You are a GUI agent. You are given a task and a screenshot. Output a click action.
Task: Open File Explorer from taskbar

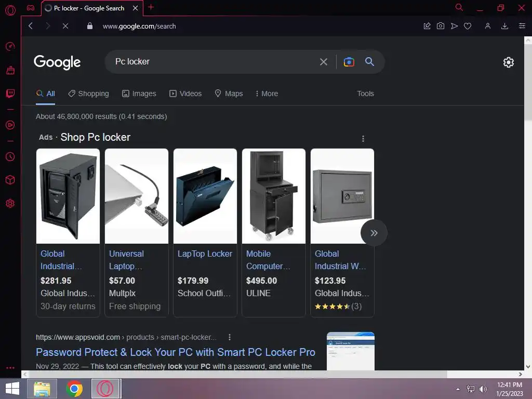[x=42, y=389]
